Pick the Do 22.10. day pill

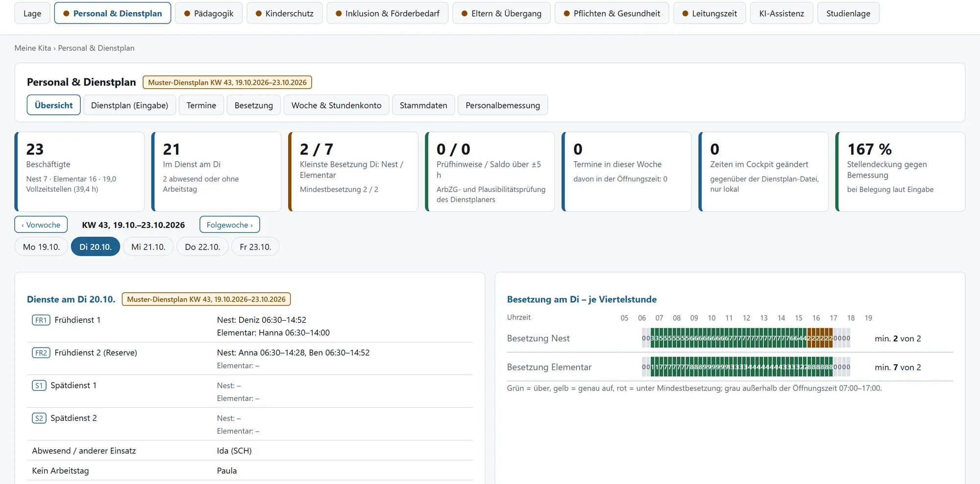(x=202, y=247)
